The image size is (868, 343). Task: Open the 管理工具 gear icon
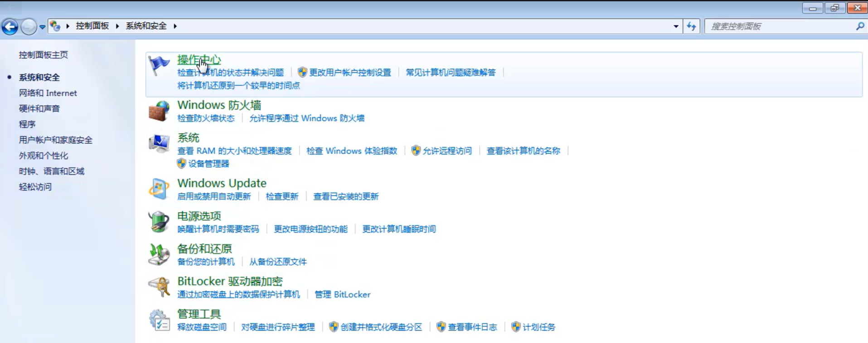[x=159, y=320]
